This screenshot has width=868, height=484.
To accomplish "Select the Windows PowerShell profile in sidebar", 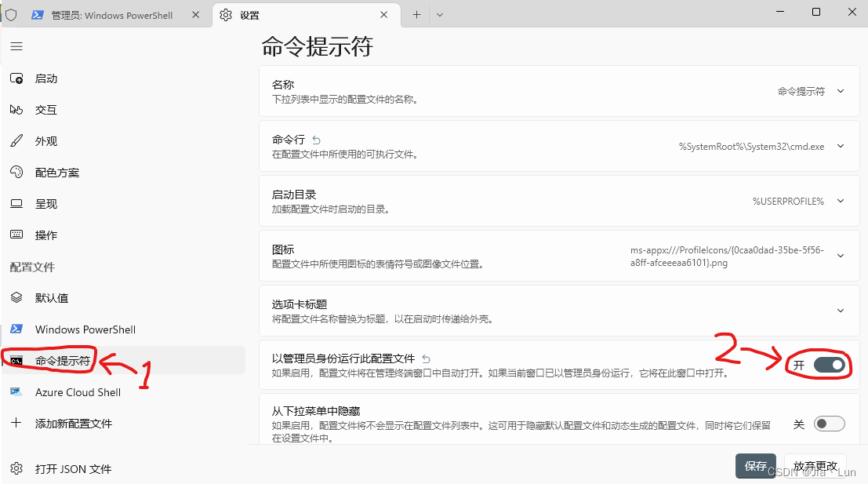I will tap(123, 329).
